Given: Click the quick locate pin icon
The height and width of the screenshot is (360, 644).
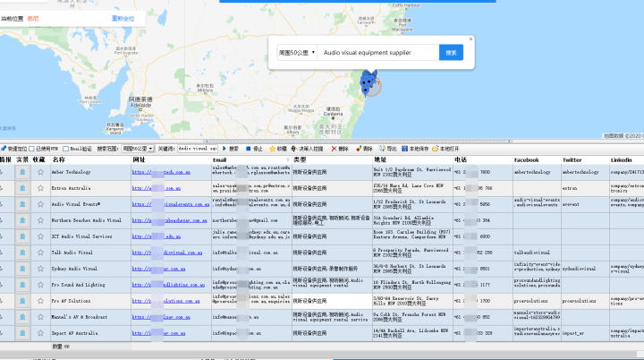Looking at the screenshot, I should (4, 149).
